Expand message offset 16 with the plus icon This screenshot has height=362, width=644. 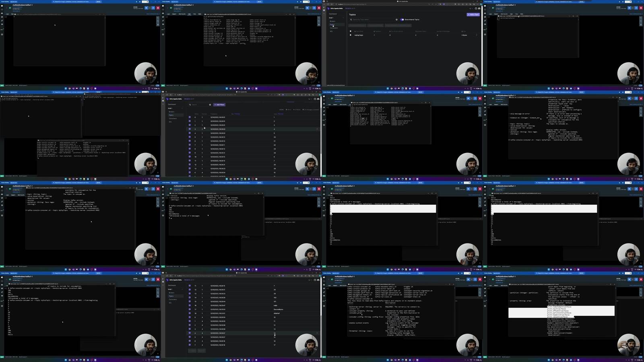click(x=190, y=306)
